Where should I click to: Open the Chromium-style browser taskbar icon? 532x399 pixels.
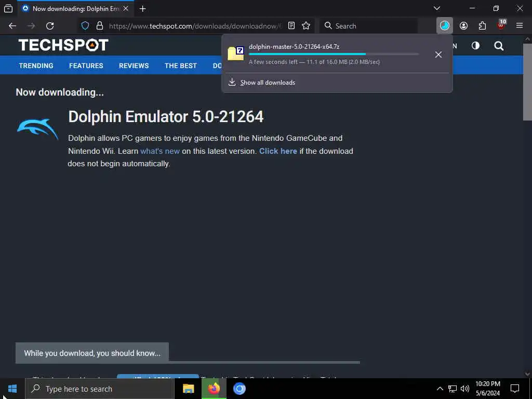coord(239,389)
